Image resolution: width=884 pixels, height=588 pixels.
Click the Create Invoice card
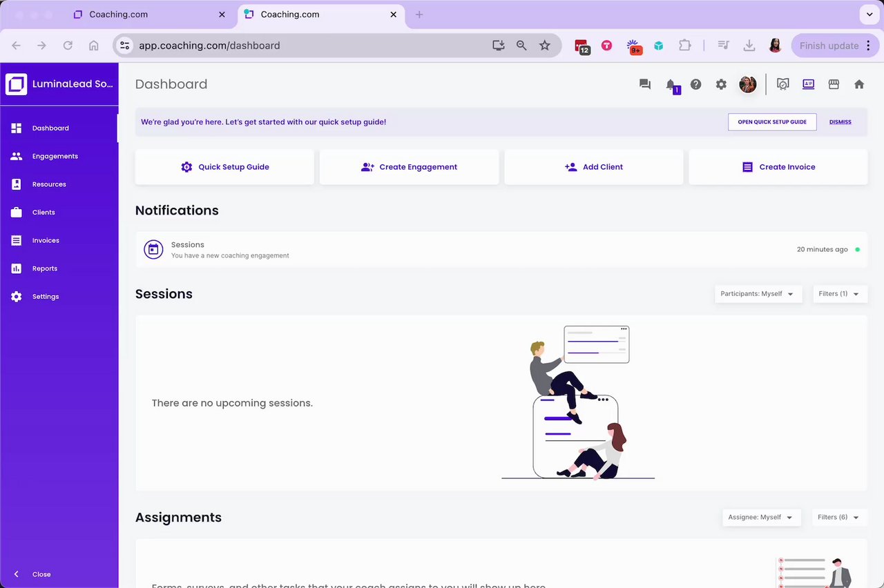click(778, 167)
